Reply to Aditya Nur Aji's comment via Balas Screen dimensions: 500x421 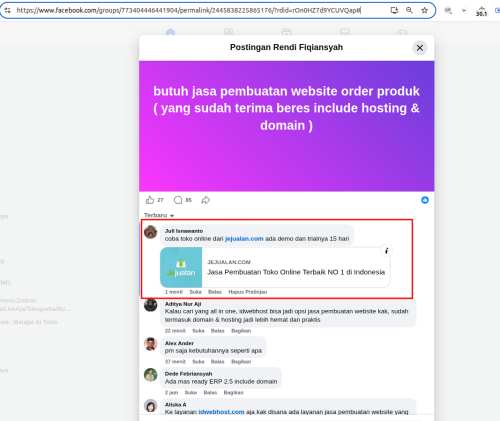click(217, 331)
